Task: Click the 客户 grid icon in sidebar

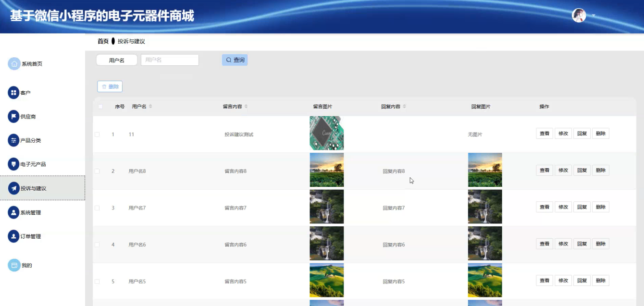Action: click(x=13, y=92)
